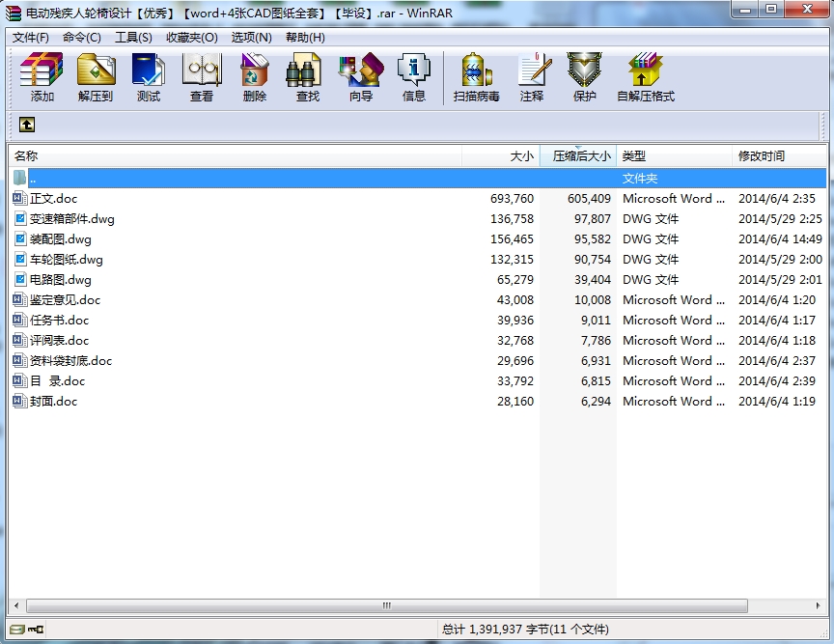Maximize the WinRAR window

tap(770, 9)
